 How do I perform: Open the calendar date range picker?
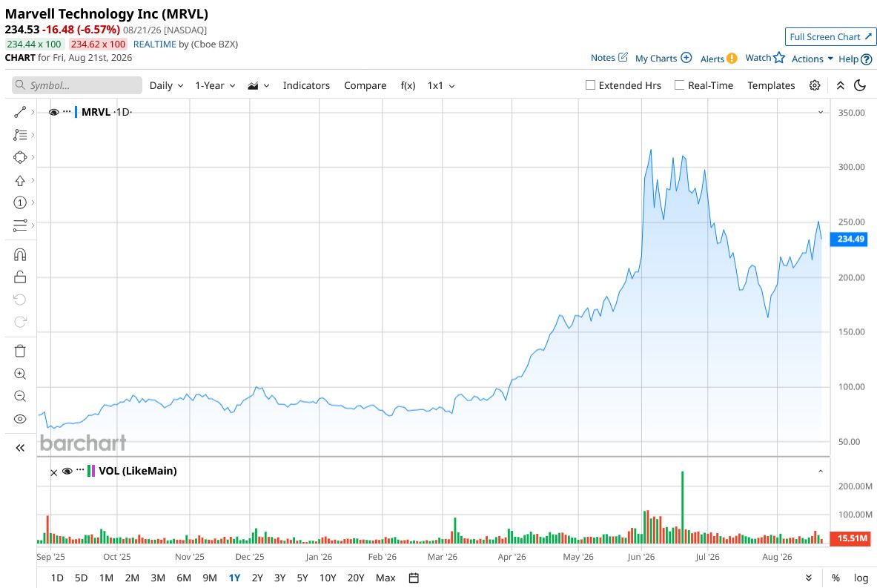pyautogui.click(x=414, y=578)
